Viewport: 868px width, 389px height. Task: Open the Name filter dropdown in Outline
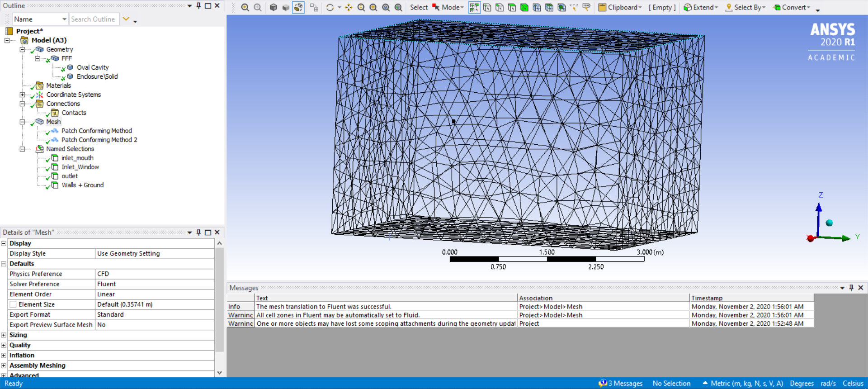(64, 19)
